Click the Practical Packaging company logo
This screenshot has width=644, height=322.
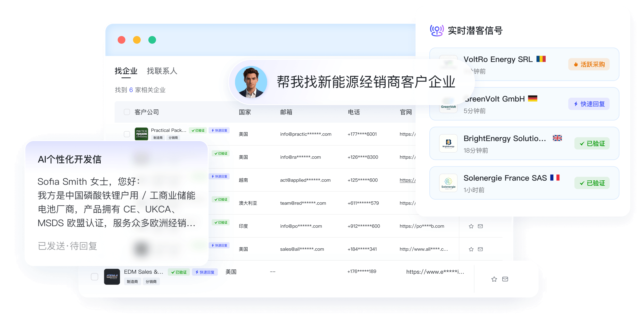141,134
